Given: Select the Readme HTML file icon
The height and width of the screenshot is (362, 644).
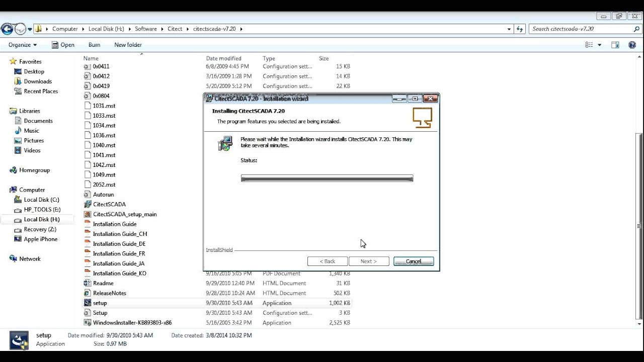Looking at the screenshot, I should [88, 283].
